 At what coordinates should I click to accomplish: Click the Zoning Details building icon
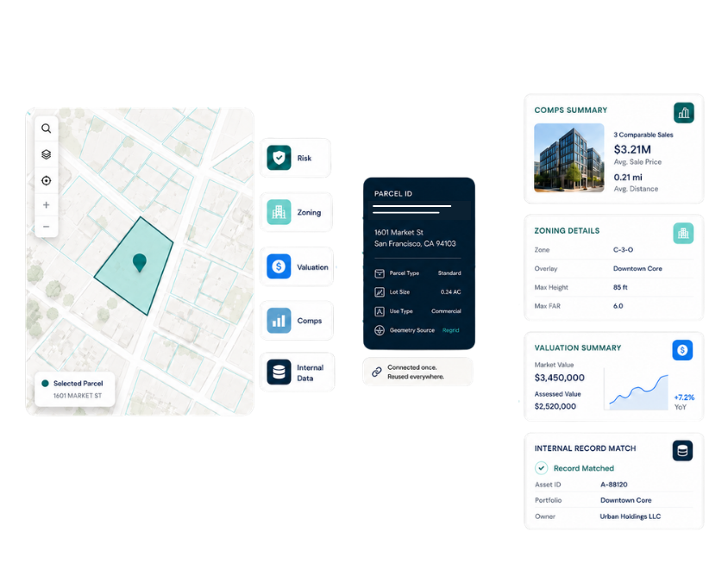683,234
